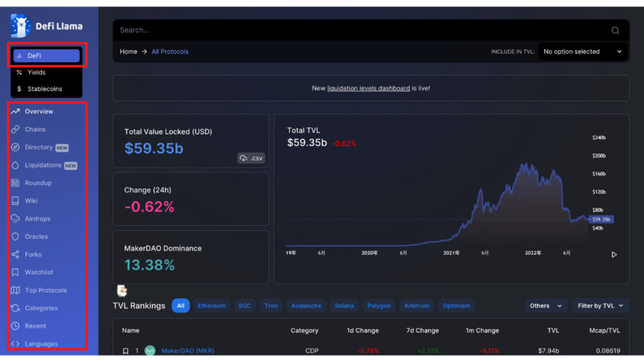Filter rankings by Avalanche
The image size is (644, 362).
pyautogui.click(x=306, y=306)
